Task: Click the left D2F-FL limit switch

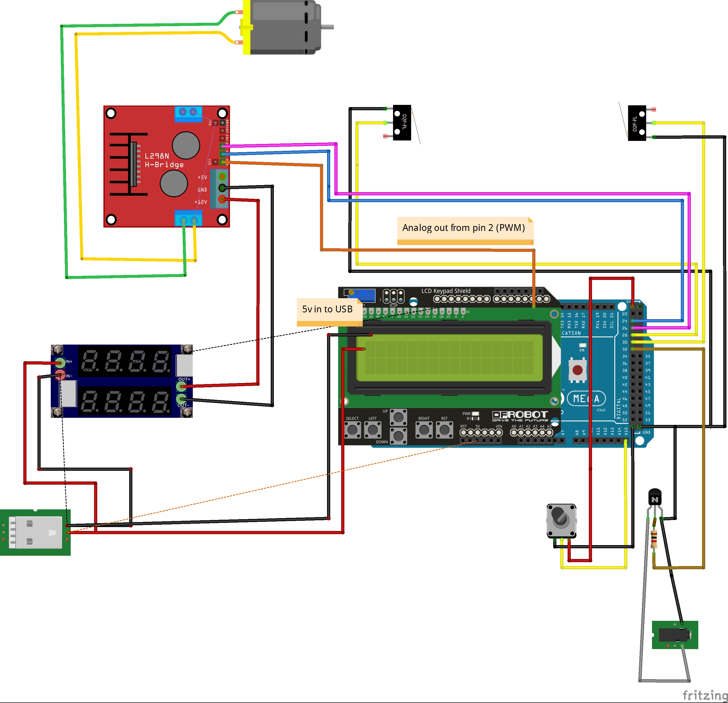Action: 402,123
